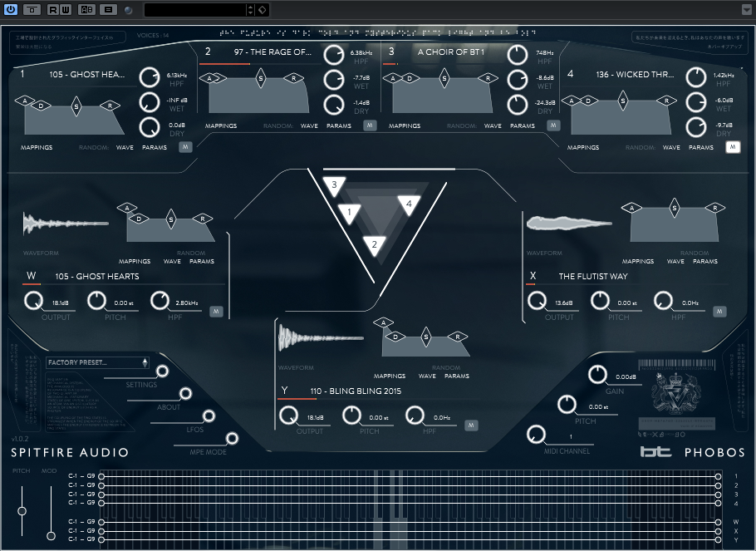The height and width of the screenshot is (551, 756).
Task: Select the Sustain handle on convolver 4 envelope
Action: 623,101
